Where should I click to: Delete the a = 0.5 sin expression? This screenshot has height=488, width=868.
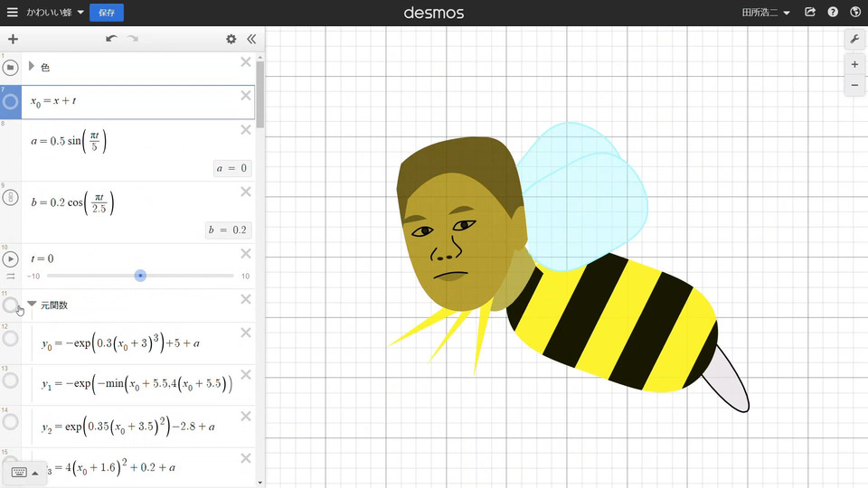tap(246, 130)
